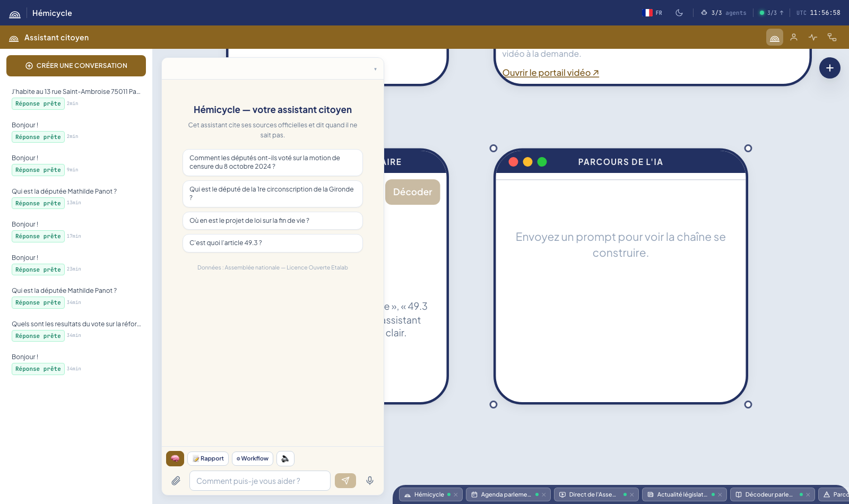Close the Hémicycle bottom tab
This screenshot has height=504, width=849.
point(456,495)
